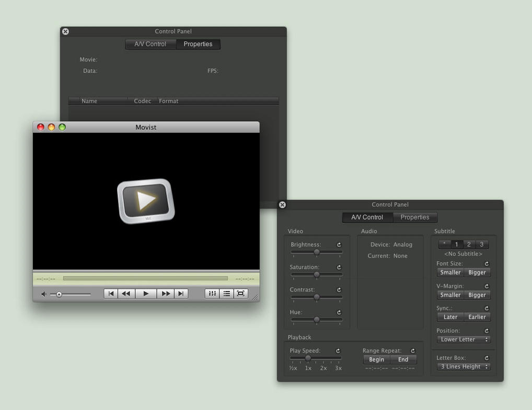
Task: Select subtitle track 3
Action: pyautogui.click(x=482, y=244)
